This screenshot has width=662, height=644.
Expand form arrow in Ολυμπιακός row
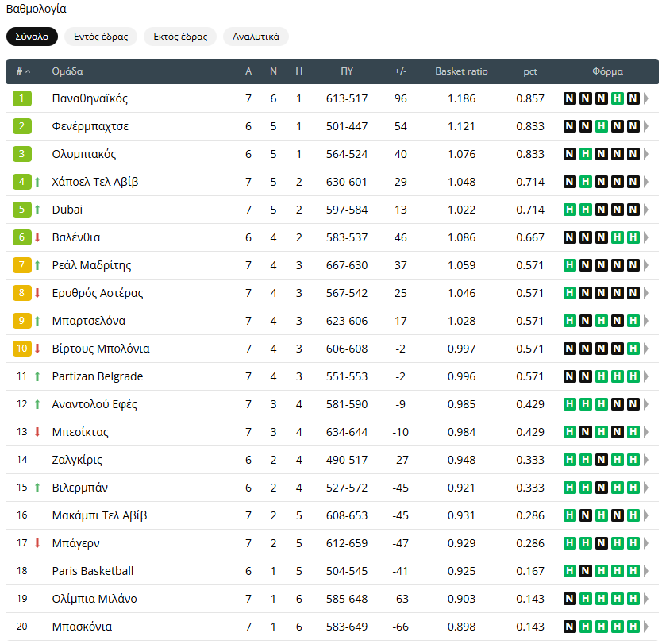click(x=646, y=154)
